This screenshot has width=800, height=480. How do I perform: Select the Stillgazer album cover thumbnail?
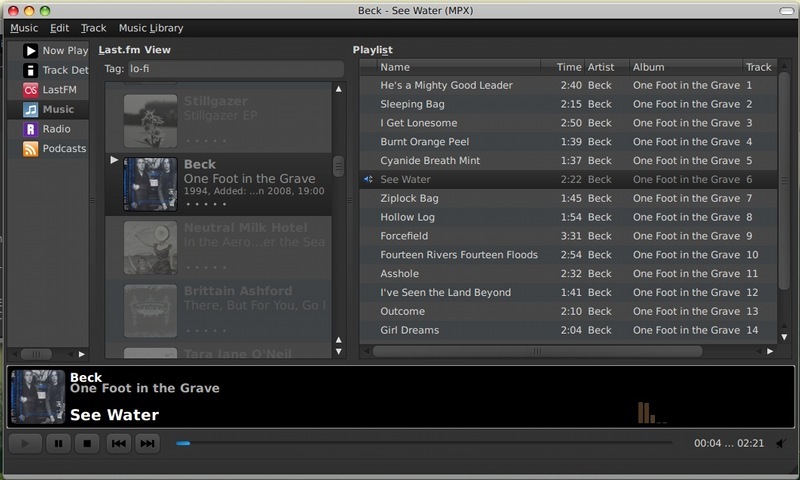(151, 121)
